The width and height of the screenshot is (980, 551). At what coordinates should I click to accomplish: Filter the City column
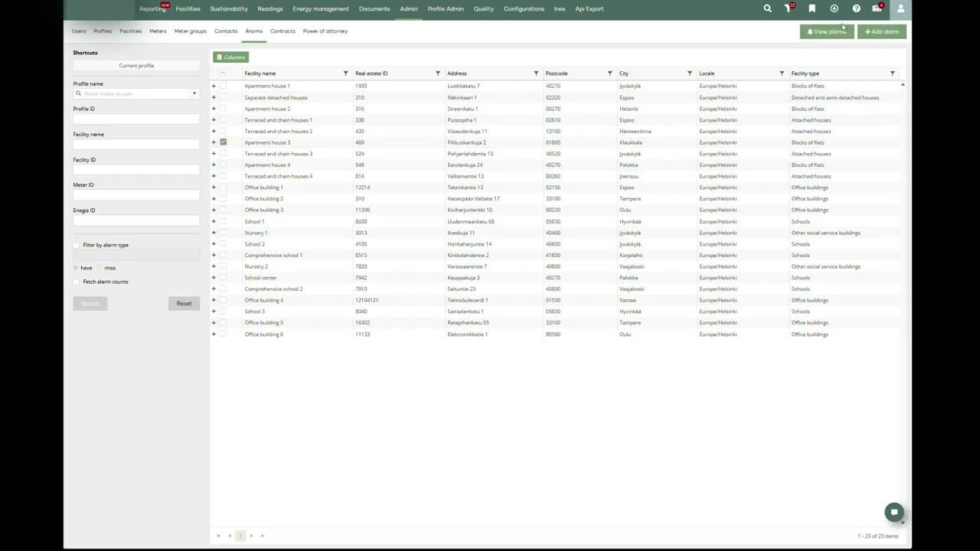click(690, 73)
